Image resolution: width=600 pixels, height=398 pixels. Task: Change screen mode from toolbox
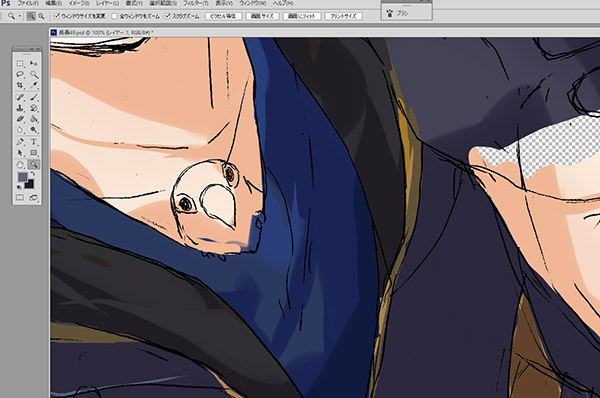pos(34,197)
